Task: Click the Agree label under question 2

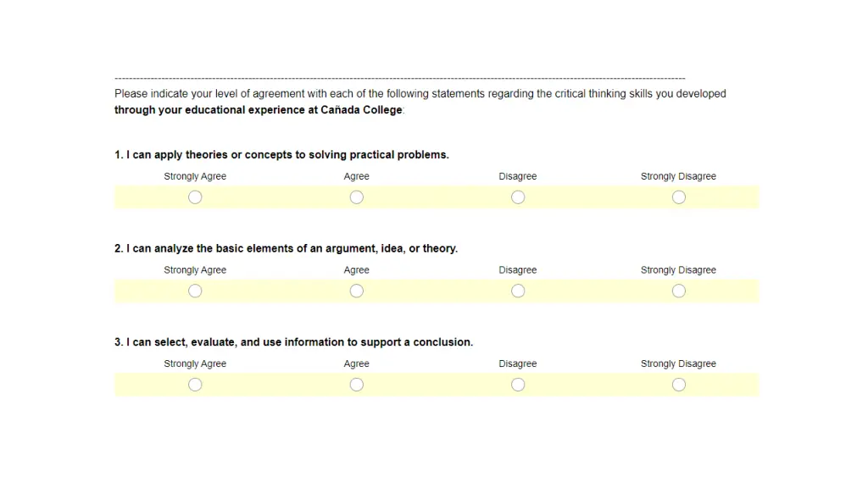Action: (x=357, y=270)
